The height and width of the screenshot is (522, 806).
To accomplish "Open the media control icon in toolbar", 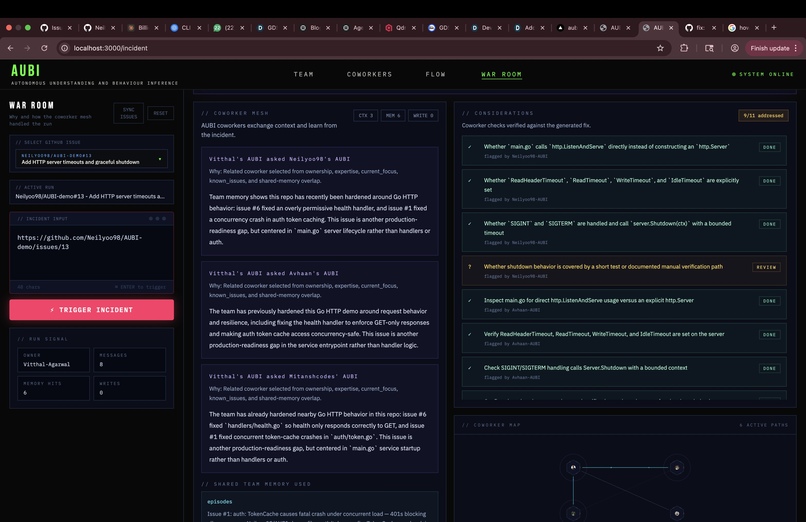I will [709, 48].
